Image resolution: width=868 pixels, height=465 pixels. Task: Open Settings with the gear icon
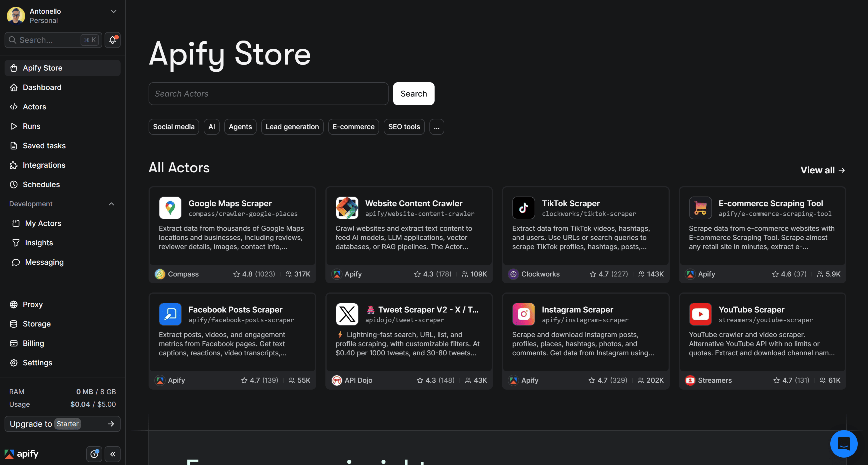click(x=14, y=362)
